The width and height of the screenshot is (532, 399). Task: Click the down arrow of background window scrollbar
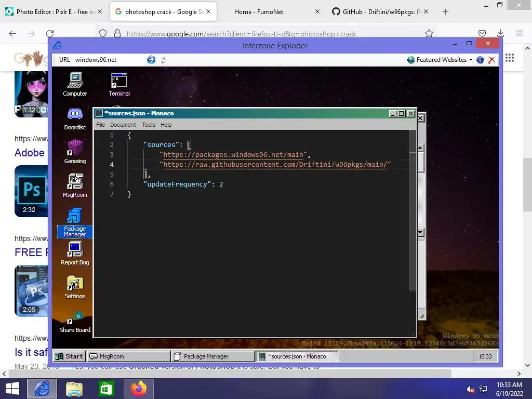pyautogui.click(x=421, y=232)
